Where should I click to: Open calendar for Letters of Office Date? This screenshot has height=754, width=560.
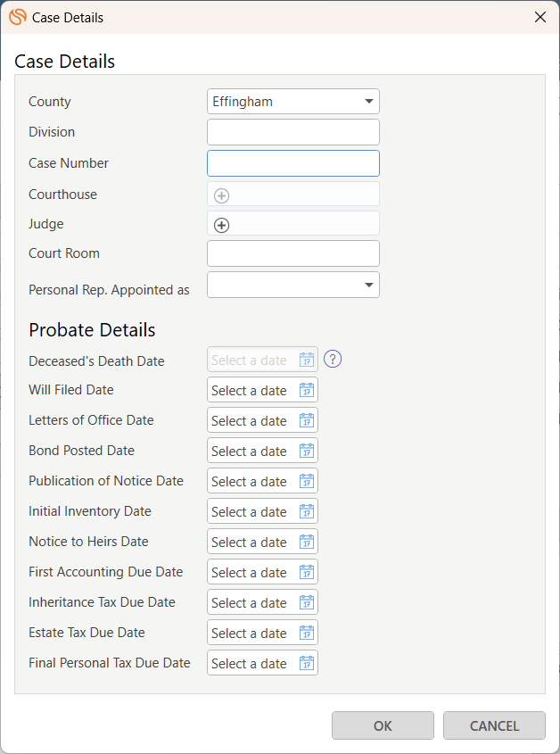pyautogui.click(x=307, y=420)
